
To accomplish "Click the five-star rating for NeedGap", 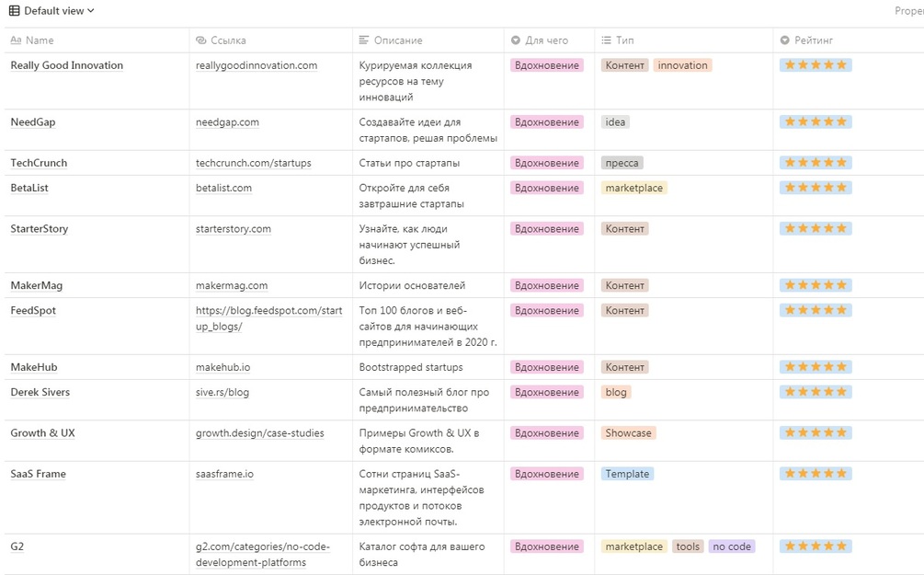I will tap(816, 122).
